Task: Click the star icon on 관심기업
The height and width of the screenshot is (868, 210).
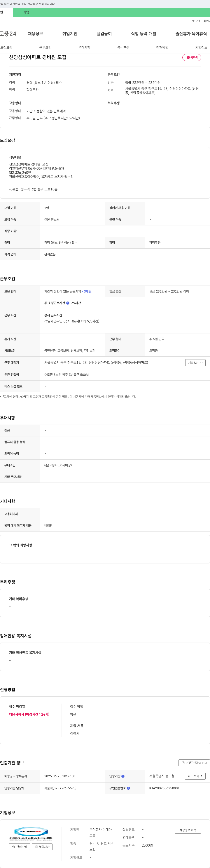Action: coord(14,846)
